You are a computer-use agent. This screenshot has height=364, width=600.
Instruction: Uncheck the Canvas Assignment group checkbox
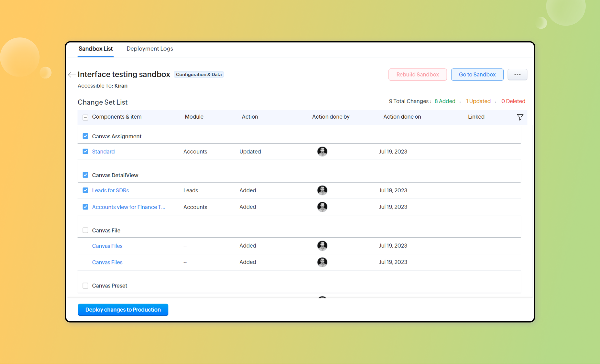pos(85,136)
